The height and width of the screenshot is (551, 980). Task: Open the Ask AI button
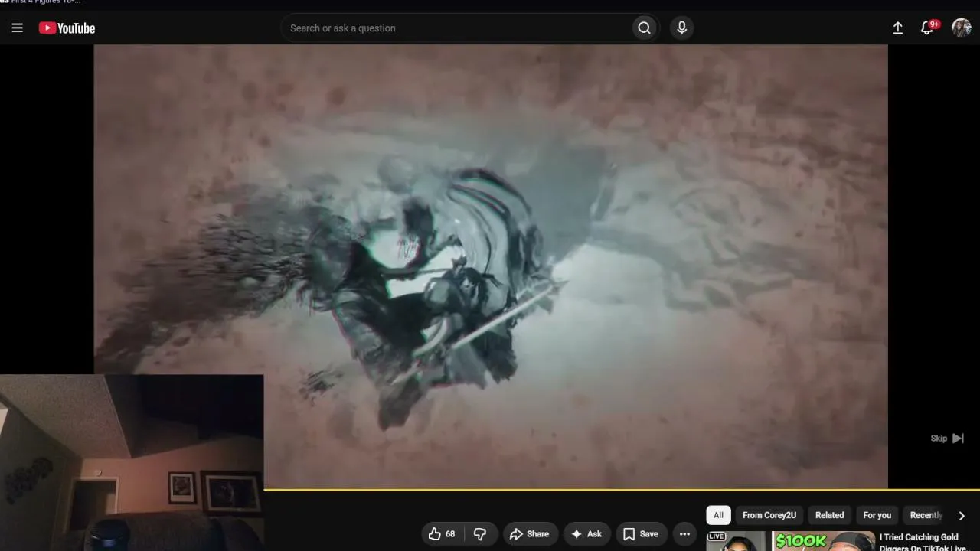586,534
